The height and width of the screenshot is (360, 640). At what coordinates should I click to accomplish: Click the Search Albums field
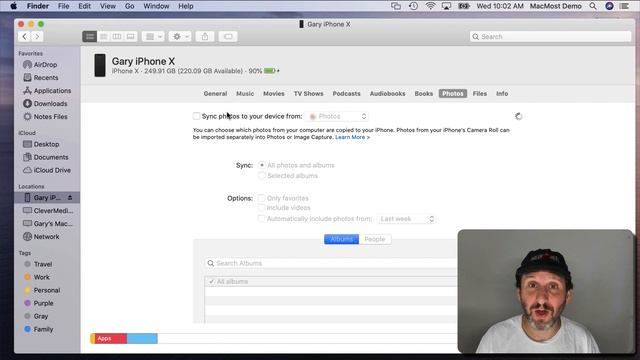[331, 263]
